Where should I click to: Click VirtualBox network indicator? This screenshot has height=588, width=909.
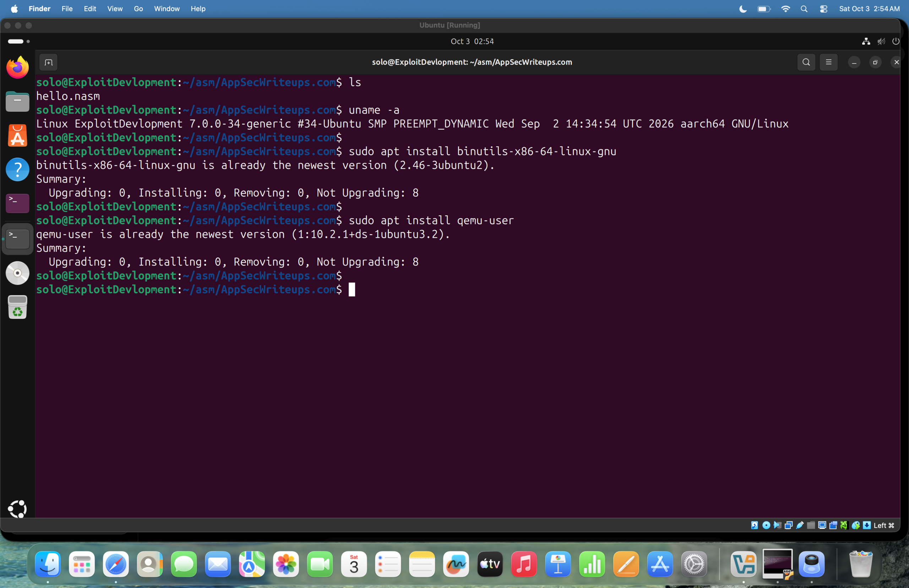click(789, 526)
